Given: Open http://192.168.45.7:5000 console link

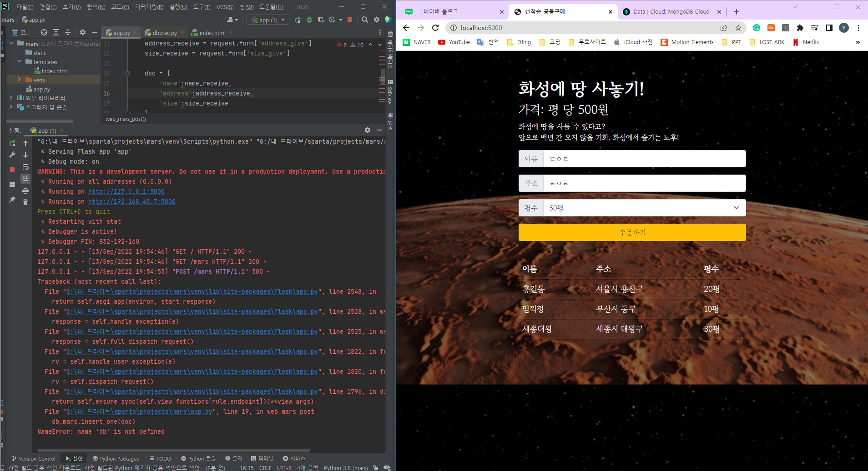Looking at the screenshot, I should 131,201.
